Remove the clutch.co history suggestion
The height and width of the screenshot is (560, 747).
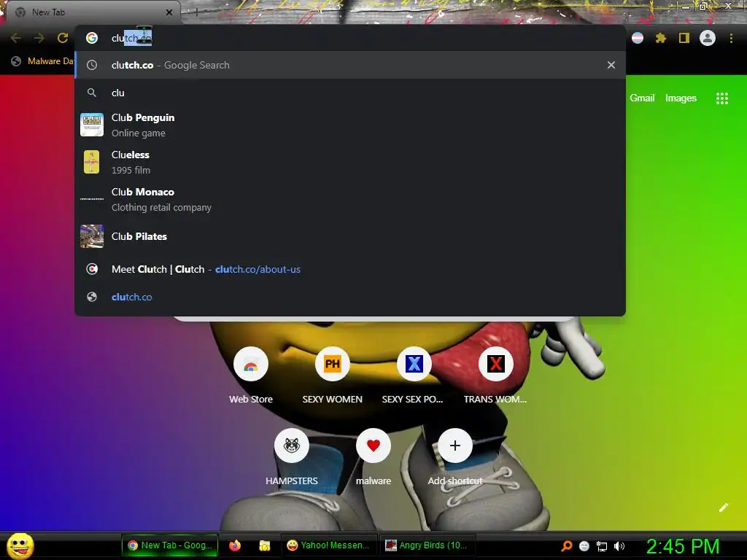pos(611,65)
